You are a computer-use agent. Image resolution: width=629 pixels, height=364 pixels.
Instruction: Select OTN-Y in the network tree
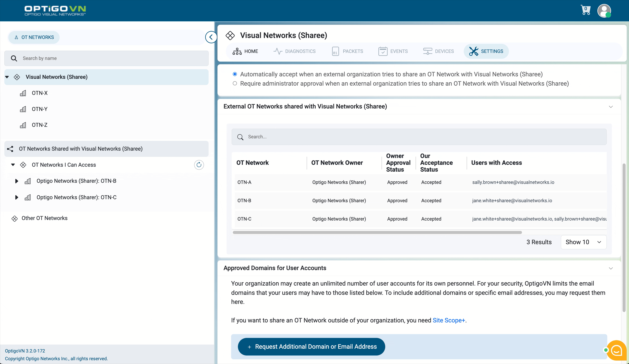[x=40, y=109]
